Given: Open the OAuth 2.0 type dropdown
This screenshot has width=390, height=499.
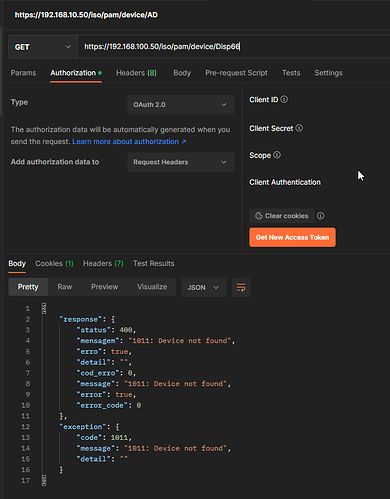Looking at the screenshot, I should (181, 105).
